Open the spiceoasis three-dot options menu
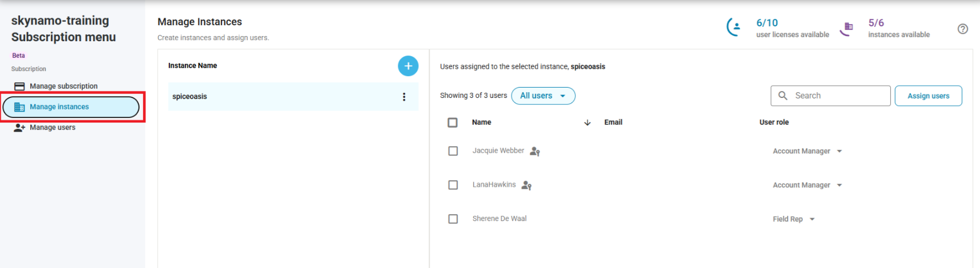980x268 pixels. click(404, 97)
